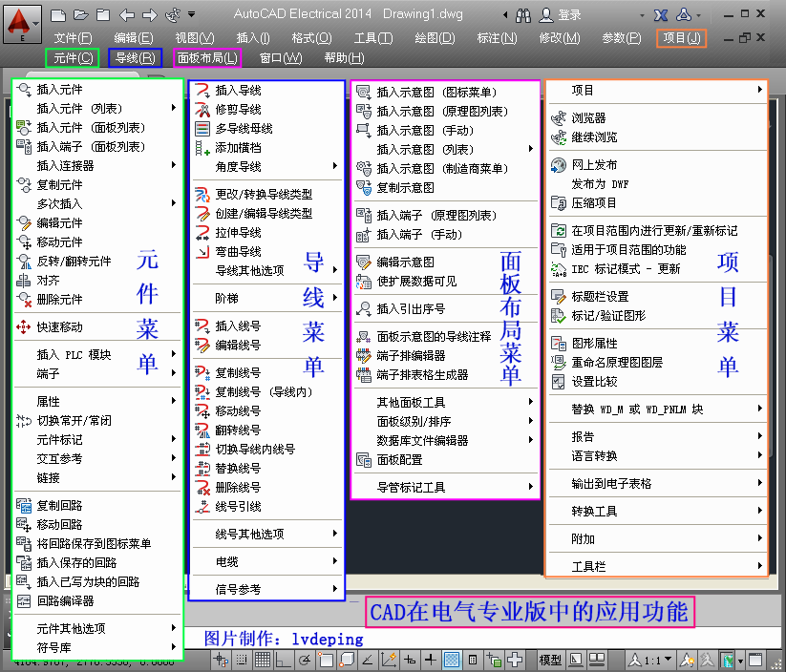Toggle 模型 model space button
The height and width of the screenshot is (672, 786).
(550, 660)
